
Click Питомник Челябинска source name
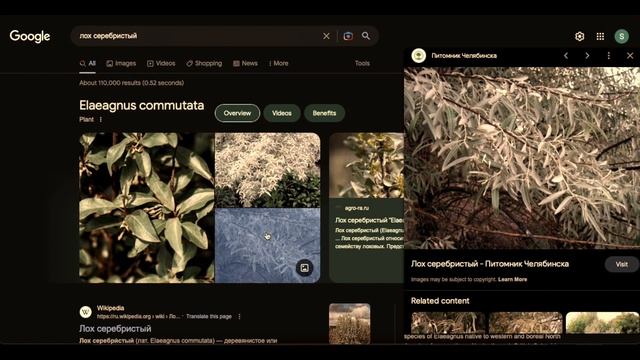[x=464, y=56]
